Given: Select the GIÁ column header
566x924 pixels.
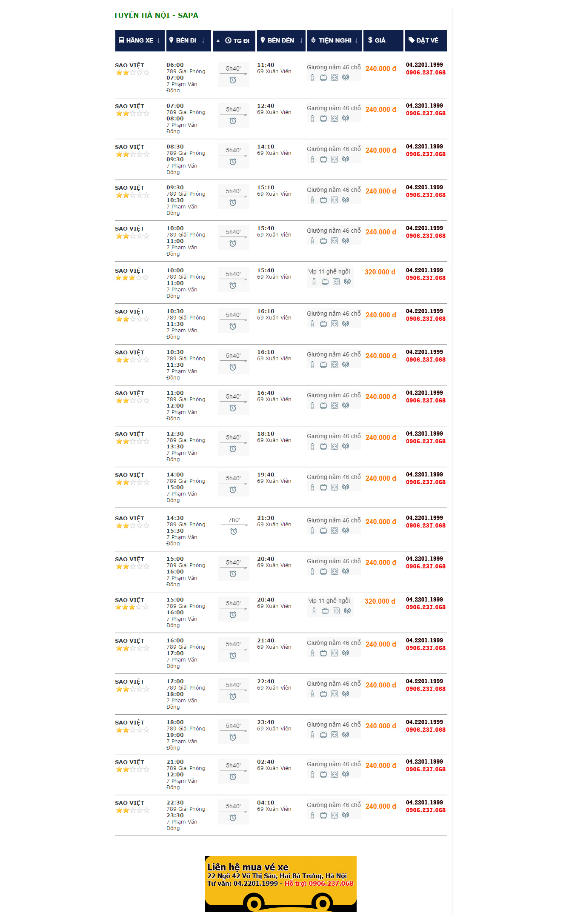Looking at the screenshot, I should 377,40.
